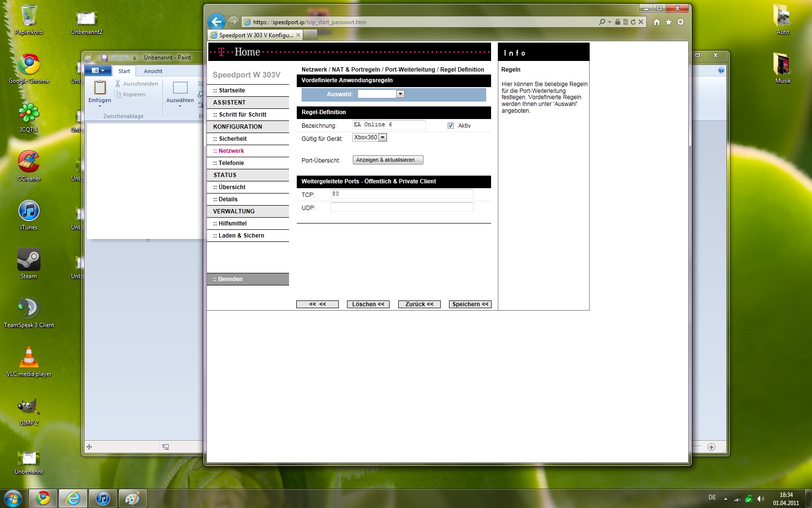Click the browser back arrow button

pyautogui.click(x=217, y=22)
